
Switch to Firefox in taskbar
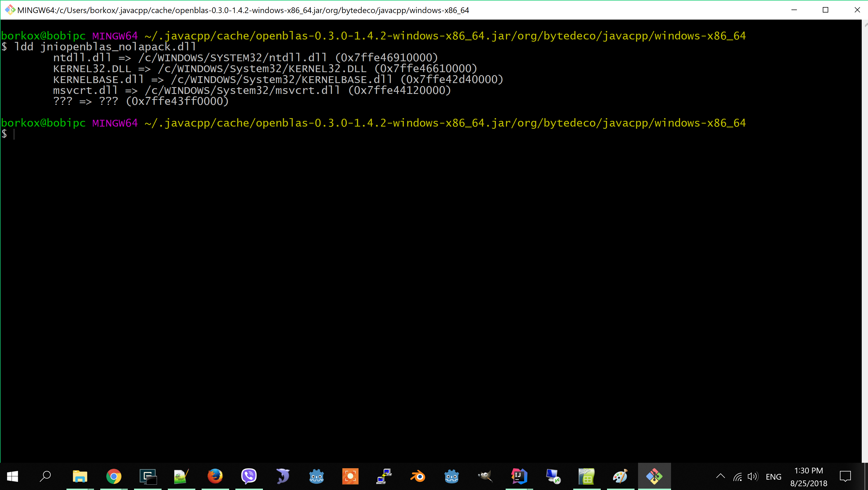click(x=215, y=476)
